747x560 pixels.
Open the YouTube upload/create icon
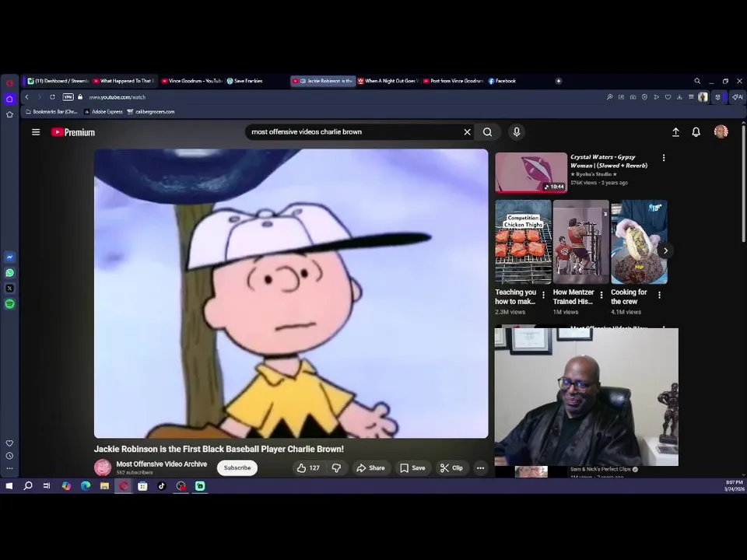pos(675,132)
